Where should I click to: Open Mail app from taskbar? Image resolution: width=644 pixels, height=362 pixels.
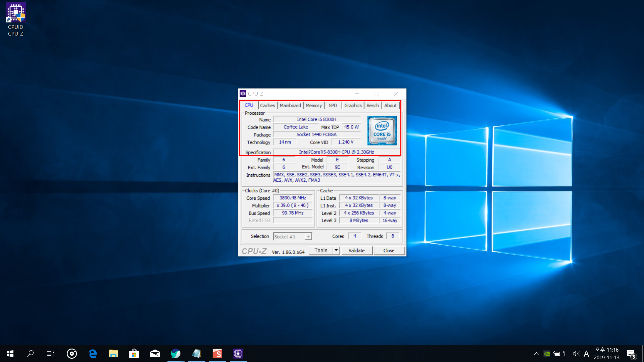pos(155,353)
